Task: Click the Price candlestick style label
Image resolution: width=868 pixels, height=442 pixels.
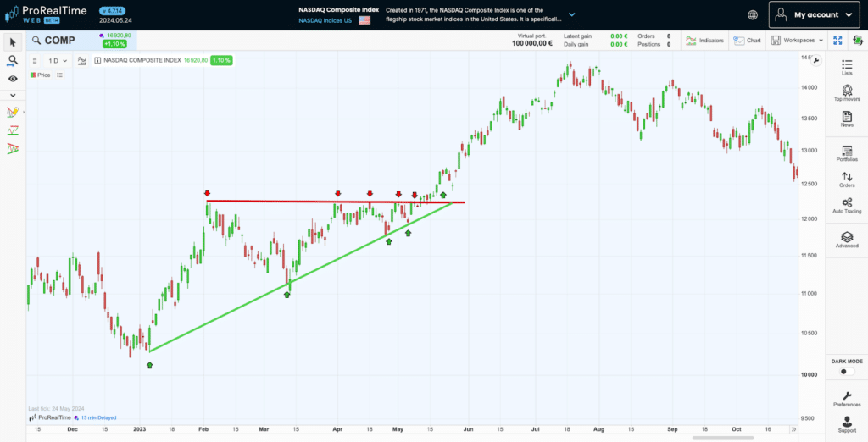Action: pyautogui.click(x=40, y=75)
